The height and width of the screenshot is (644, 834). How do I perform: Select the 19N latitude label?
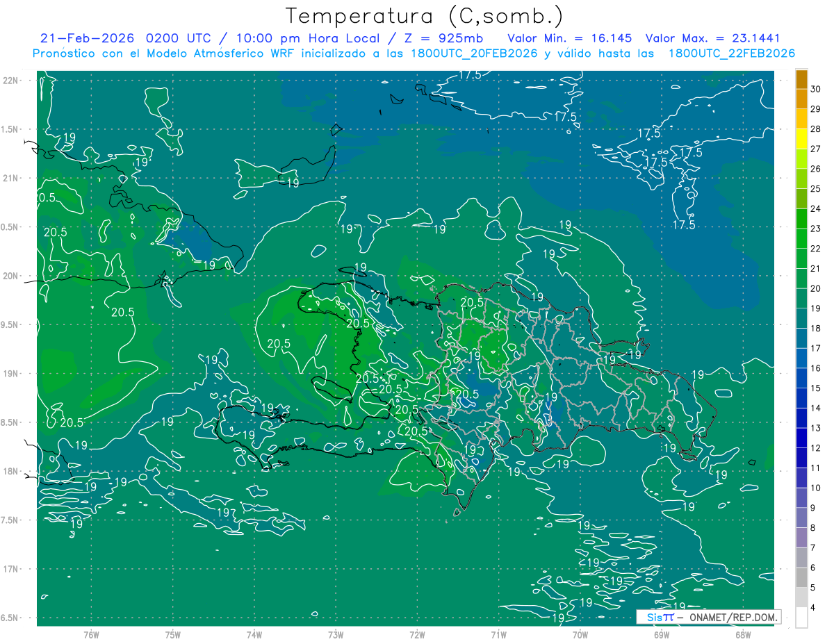click(11, 373)
